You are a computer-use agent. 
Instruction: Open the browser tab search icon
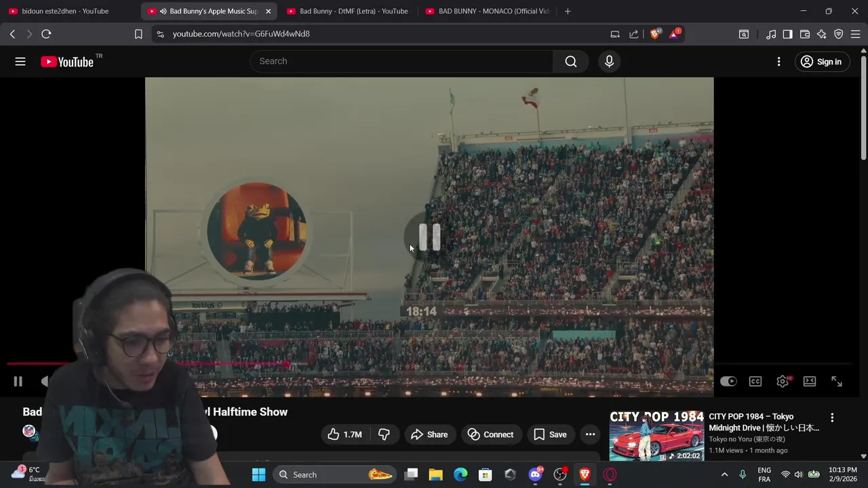click(744, 34)
